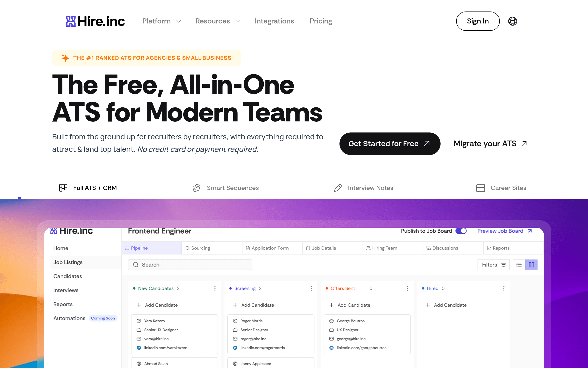588x368 pixels.
Task: Open Job Listings in the sidebar
Action: point(85,262)
